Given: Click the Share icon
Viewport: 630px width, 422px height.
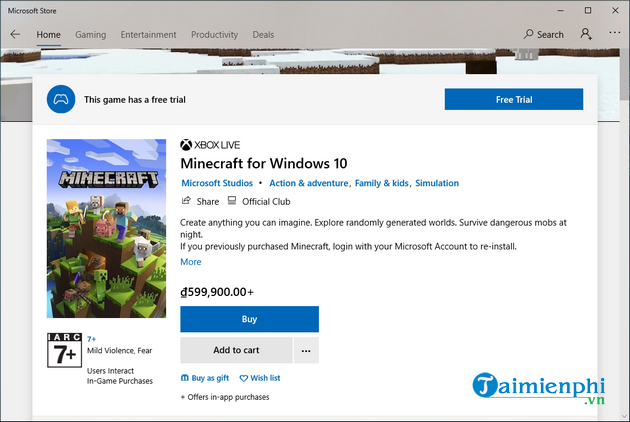Looking at the screenshot, I should (186, 201).
